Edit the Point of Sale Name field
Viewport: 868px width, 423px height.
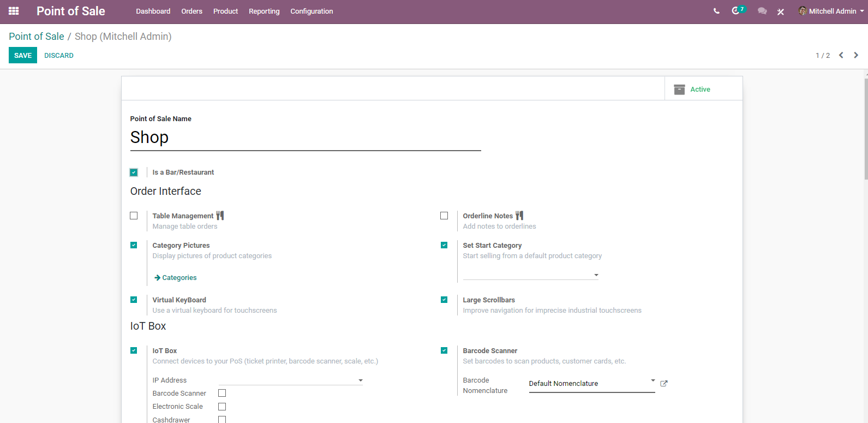[x=306, y=138]
